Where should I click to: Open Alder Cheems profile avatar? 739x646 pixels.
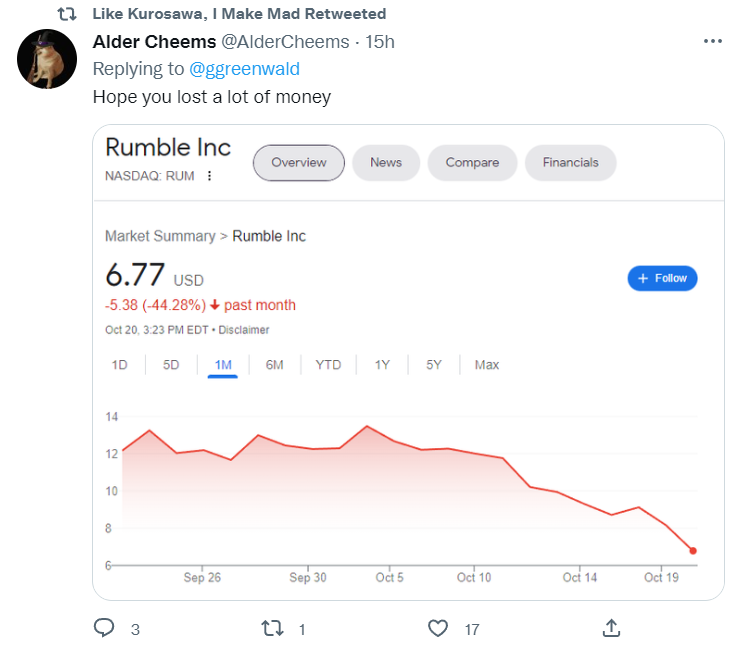(x=48, y=59)
